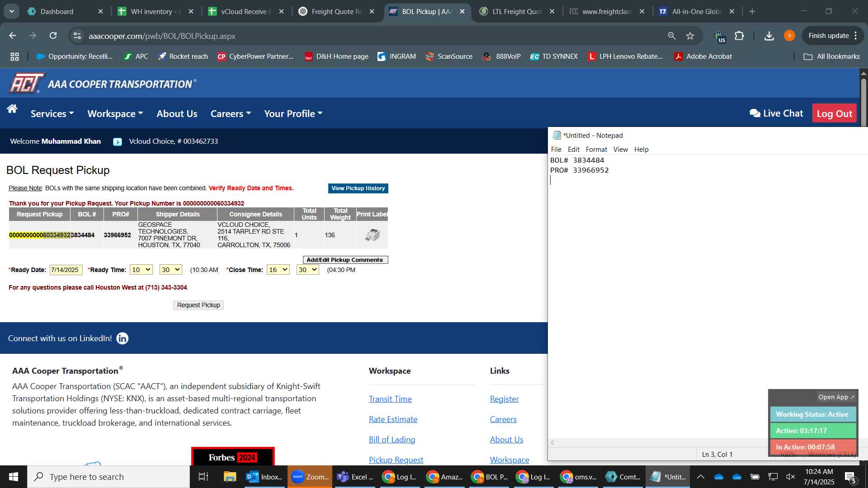868x488 pixels.
Task: Open Notepad Edit menu
Action: coord(574,150)
